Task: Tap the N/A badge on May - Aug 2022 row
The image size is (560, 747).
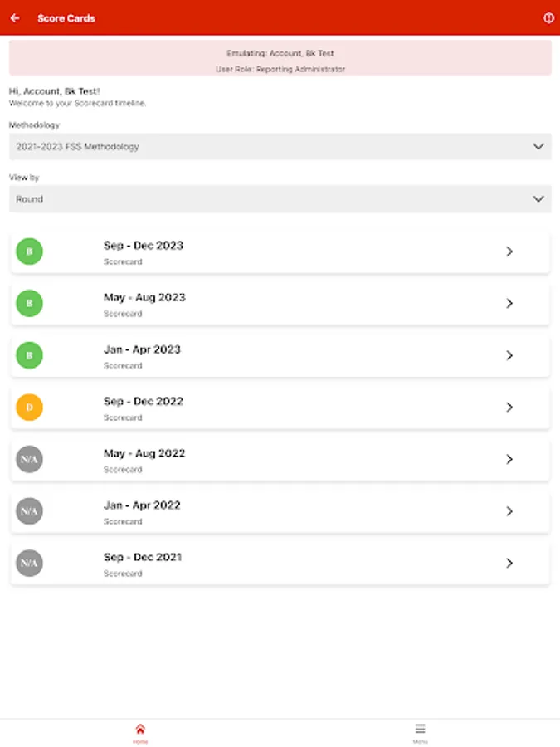Action: [29, 459]
